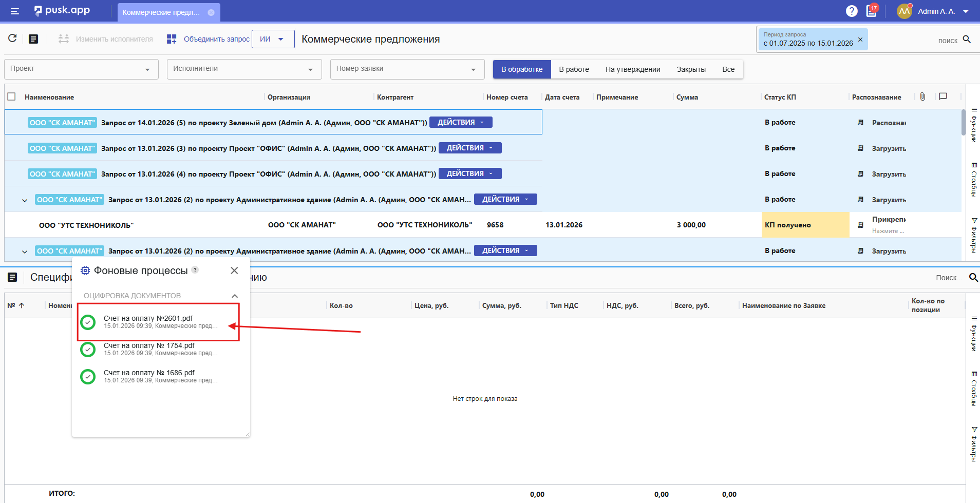Open the hamburger navigation menu
The height and width of the screenshot is (503, 980).
pyautogui.click(x=15, y=11)
